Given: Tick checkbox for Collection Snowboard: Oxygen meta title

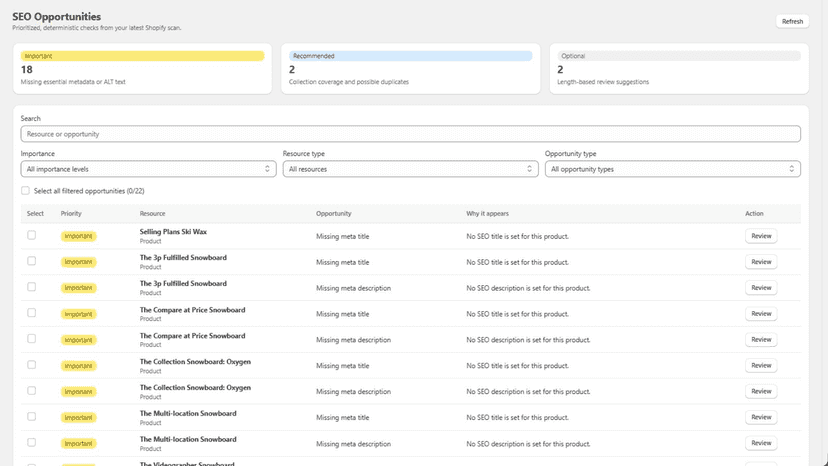Looking at the screenshot, I should pyautogui.click(x=32, y=365).
